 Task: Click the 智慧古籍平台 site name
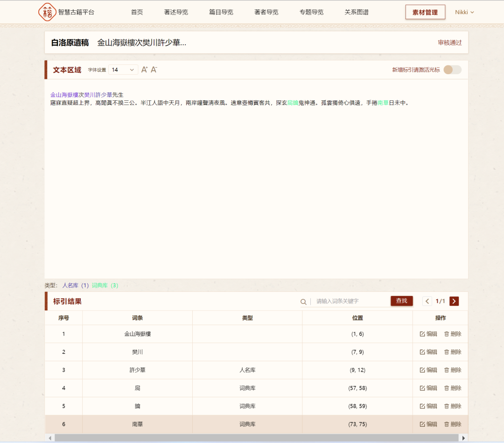76,12
